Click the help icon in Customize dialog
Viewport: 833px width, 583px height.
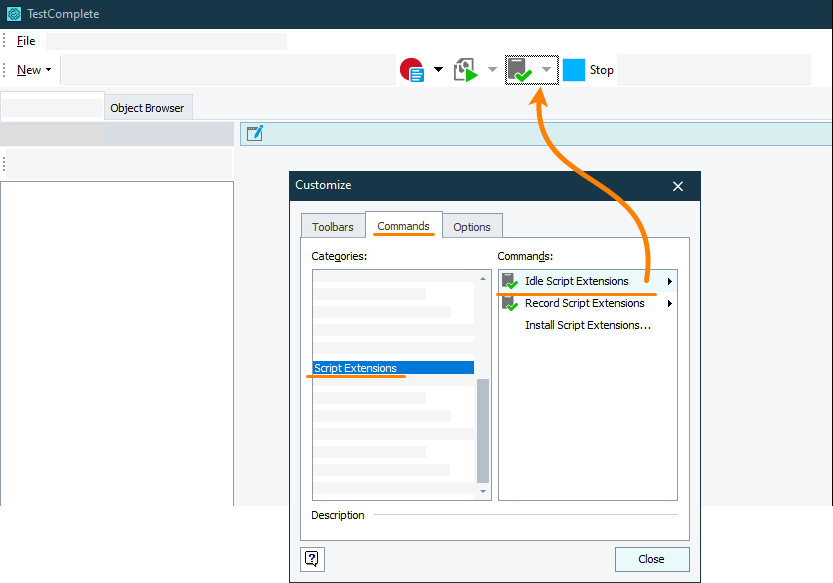[x=312, y=559]
